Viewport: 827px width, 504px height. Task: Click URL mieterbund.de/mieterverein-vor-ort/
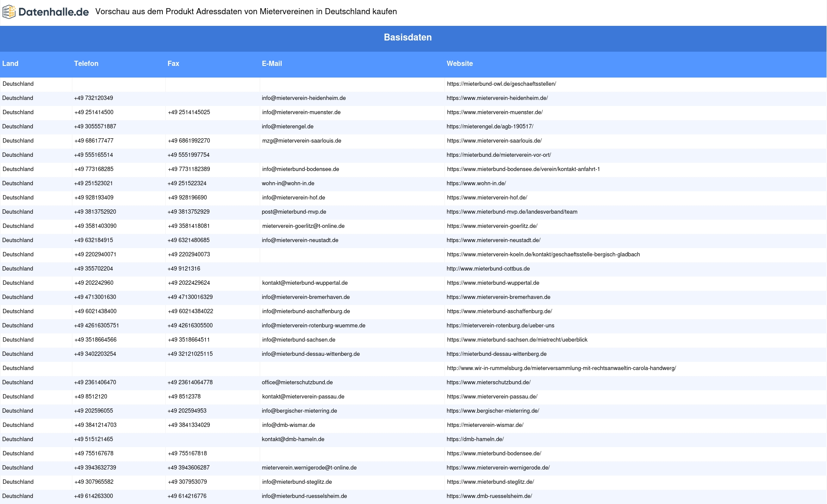pyautogui.click(x=499, y=155)
